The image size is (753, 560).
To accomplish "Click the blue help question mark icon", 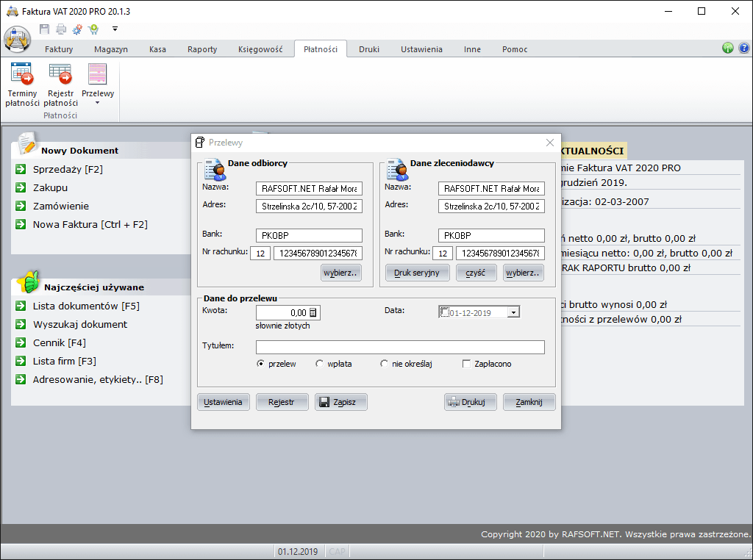I will click(x=744, y=48).
